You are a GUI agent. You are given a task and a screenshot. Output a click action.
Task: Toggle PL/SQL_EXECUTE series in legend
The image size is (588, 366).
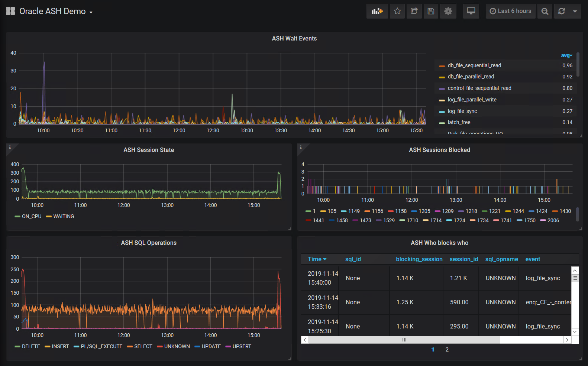pyautogui.click(x=101, y=346)
